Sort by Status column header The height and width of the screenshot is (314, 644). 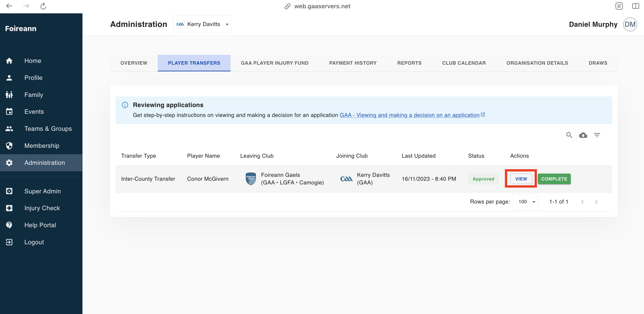point(476,156)
